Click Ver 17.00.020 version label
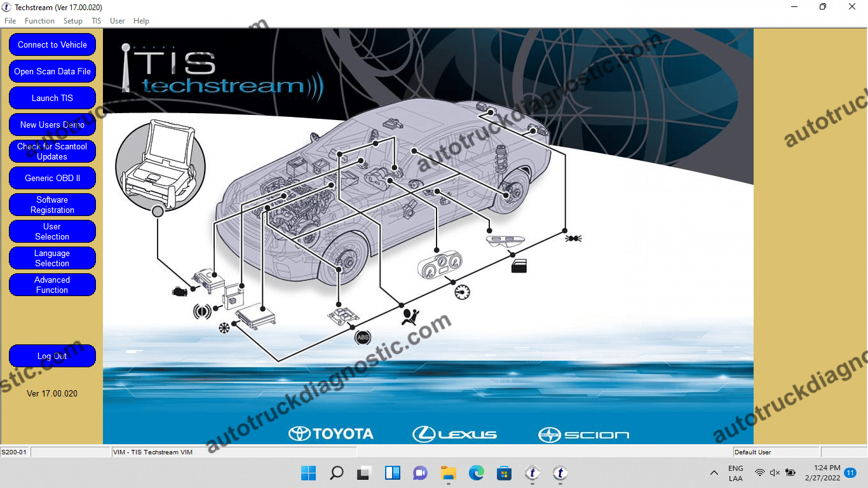The width and height of the screenshot is (868, 488). click(x=52, y=393)
